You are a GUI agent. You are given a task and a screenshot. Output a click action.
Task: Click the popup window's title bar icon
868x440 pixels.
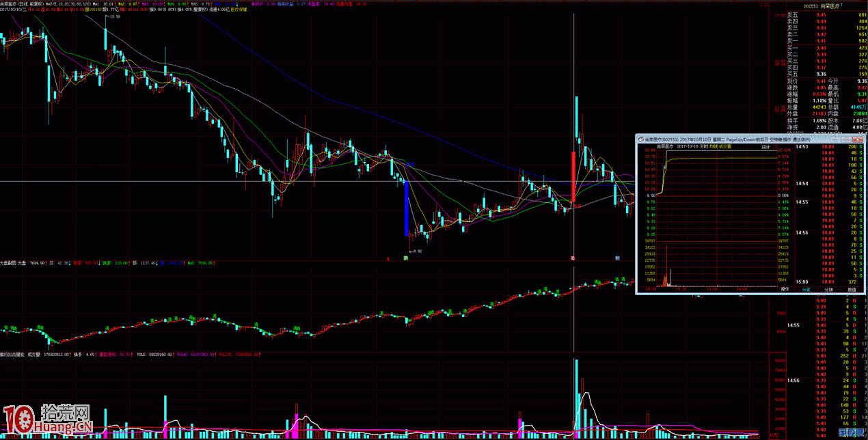click(x=640, y=139)
